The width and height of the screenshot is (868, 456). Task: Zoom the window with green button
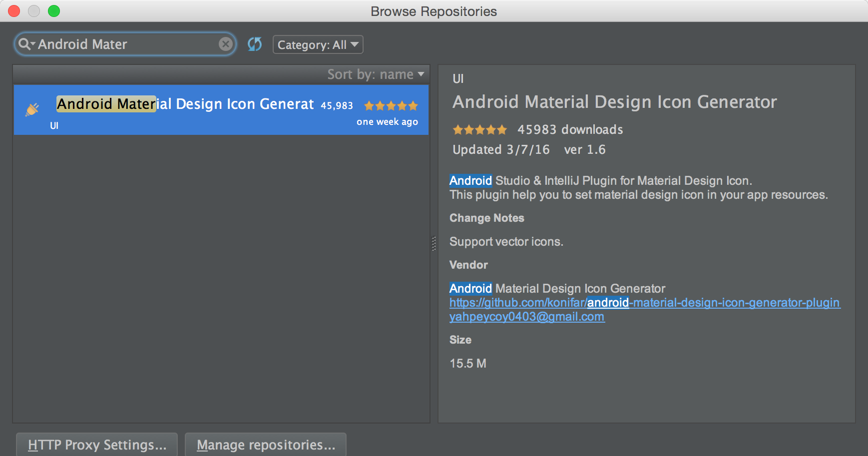pos(54,11)
